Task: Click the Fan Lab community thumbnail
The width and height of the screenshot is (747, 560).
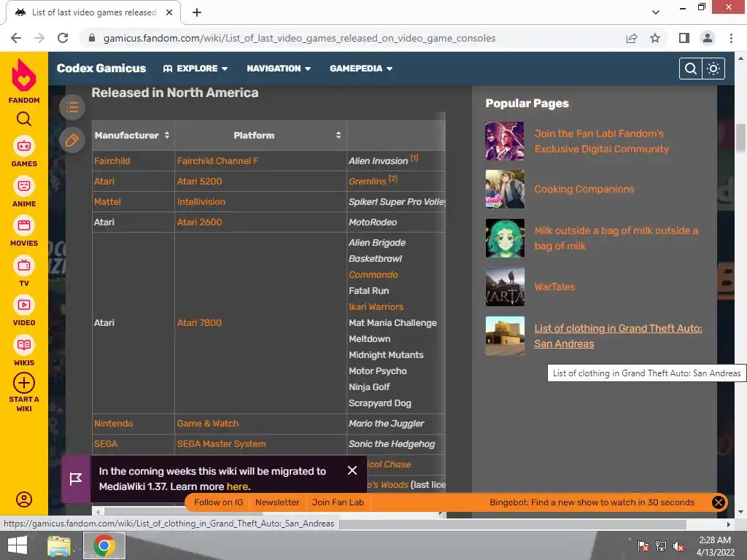Action: [505, 141]
